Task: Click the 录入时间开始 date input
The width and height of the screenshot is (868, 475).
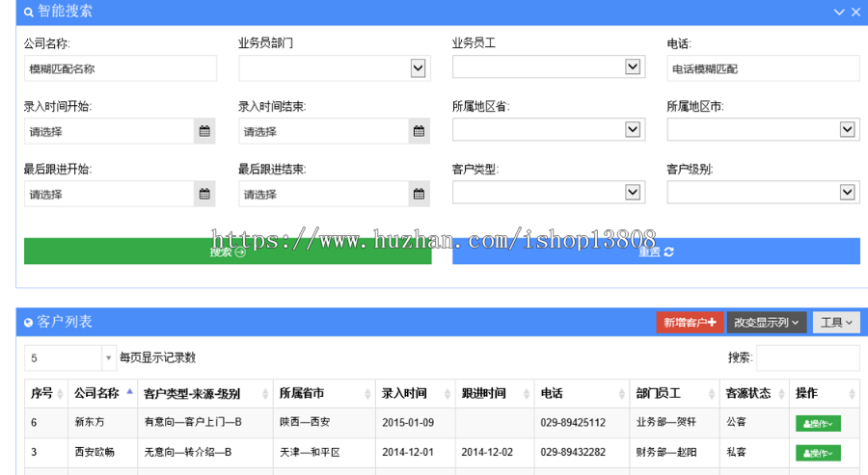Action: tap(110, 132)
